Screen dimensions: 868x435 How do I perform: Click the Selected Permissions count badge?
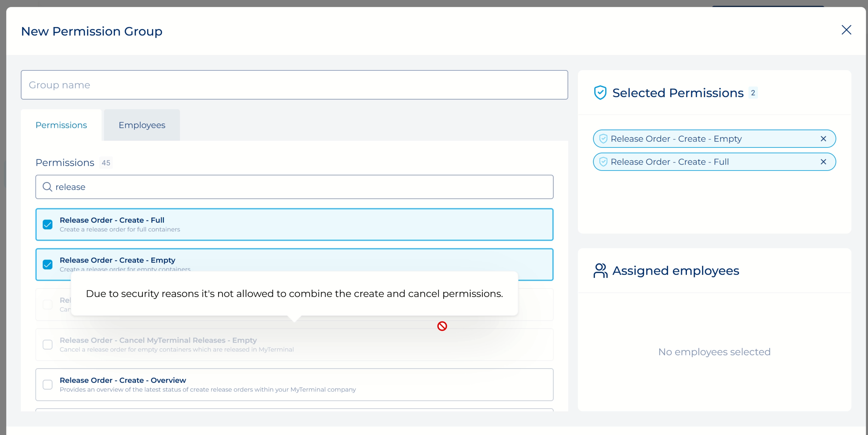(x=753, y=93)
